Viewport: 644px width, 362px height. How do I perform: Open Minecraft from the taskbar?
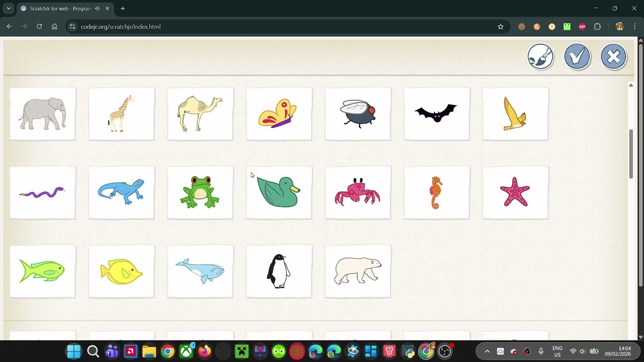pyautogui.click(x=242, y=351)
